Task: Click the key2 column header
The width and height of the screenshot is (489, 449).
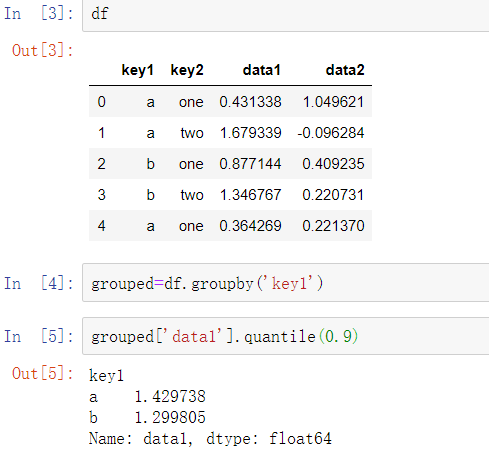Action: tap(187, 70)
